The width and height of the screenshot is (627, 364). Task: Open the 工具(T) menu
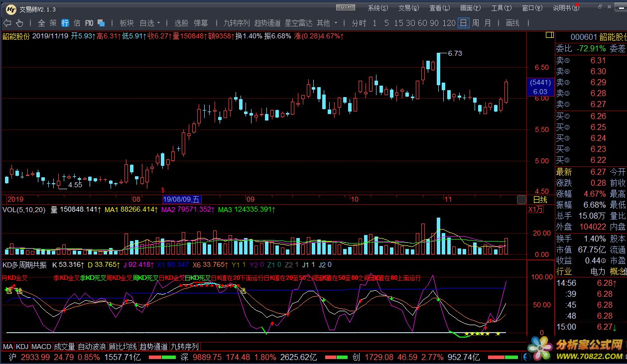pyautogui.click(x=502, y=8)
